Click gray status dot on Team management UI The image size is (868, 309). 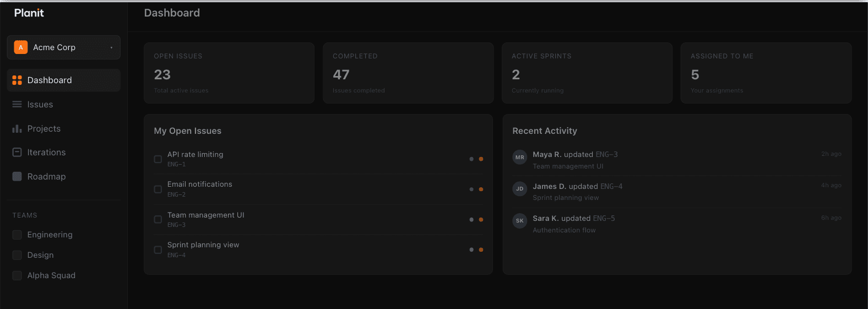click(471, 220)
